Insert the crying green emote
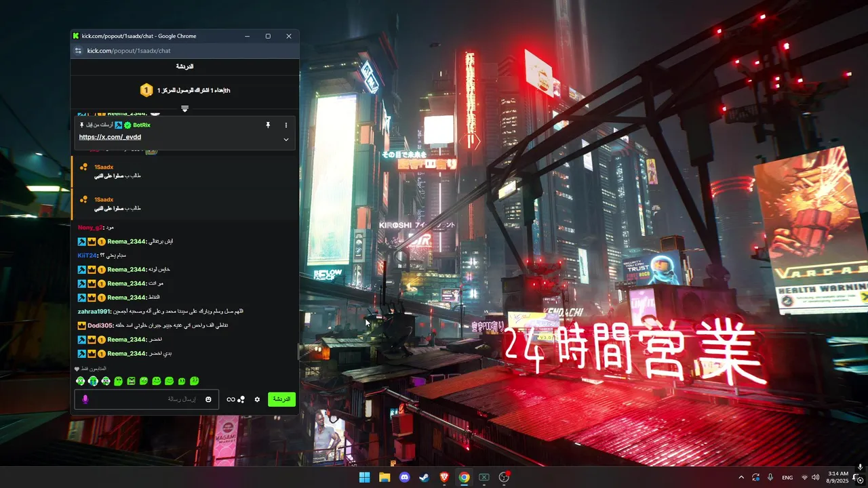Image resolution: width=868 pixels, height=488 pixels. (x=93, y=382)
